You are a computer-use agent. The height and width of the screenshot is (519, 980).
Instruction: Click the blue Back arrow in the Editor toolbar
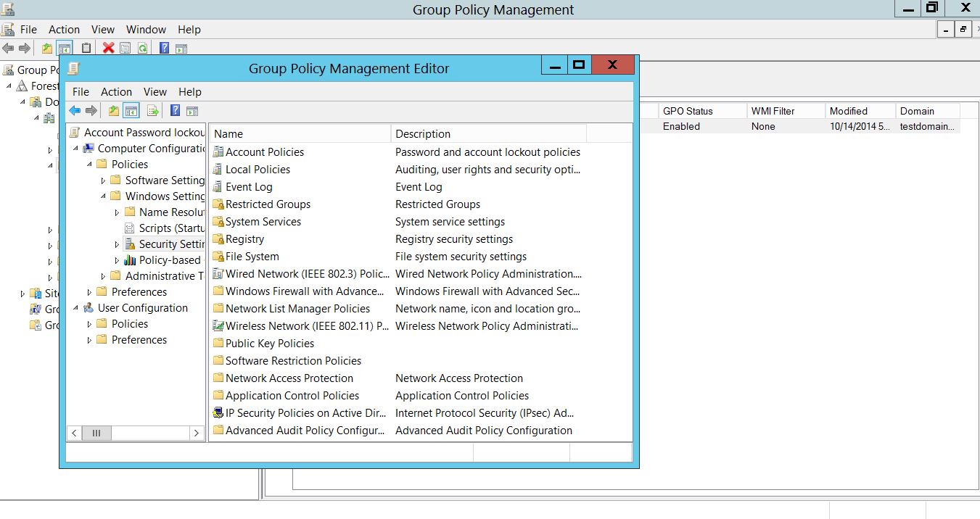(x=75, y=111)
